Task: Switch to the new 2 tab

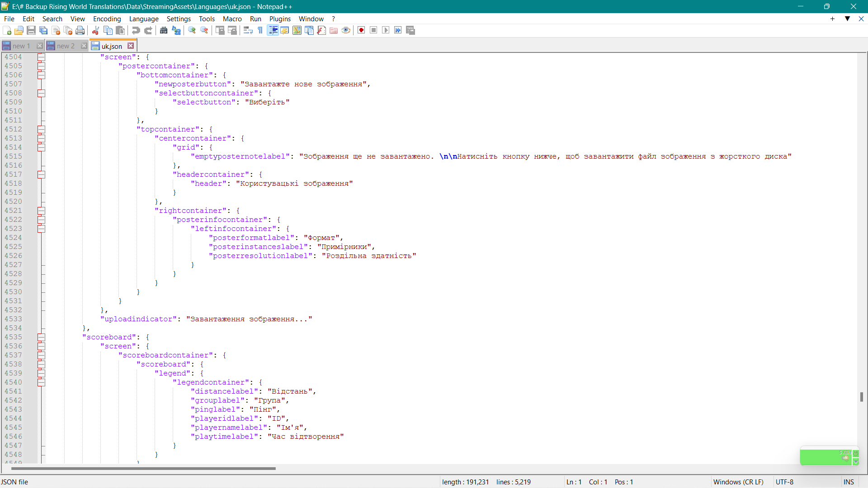Action: click(66, 46)
